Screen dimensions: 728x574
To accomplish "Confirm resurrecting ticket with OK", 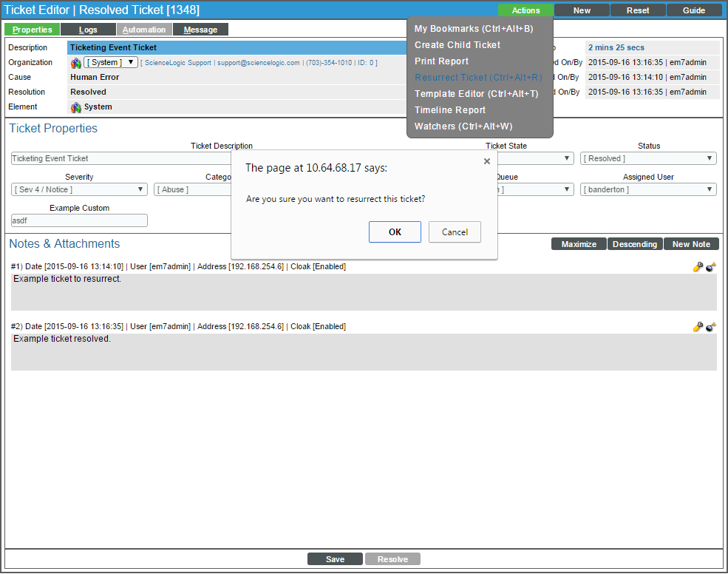I will pyautogui.click(x=395, y=232).
